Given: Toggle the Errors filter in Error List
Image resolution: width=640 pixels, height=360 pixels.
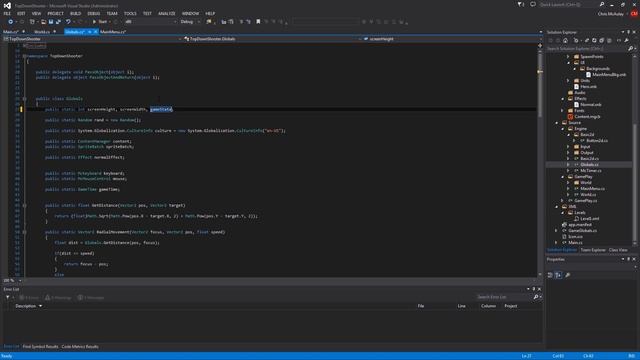Looking at the screenshot, I should point(29,298).
